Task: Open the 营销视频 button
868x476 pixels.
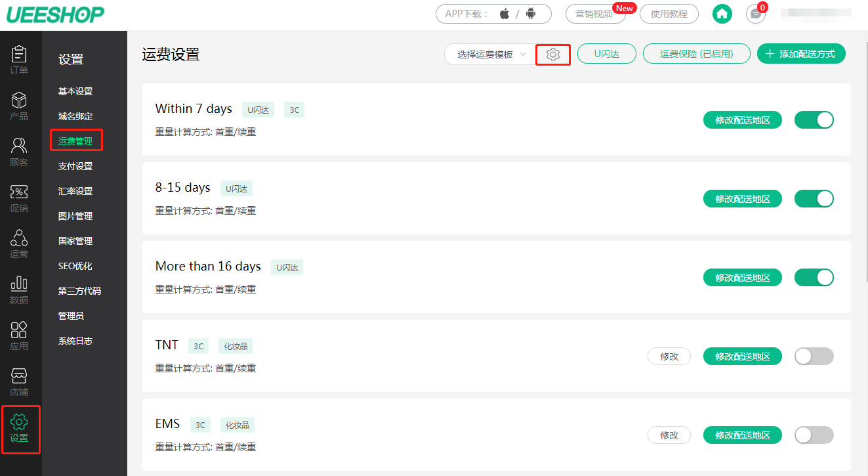Action: click(595, 14)
